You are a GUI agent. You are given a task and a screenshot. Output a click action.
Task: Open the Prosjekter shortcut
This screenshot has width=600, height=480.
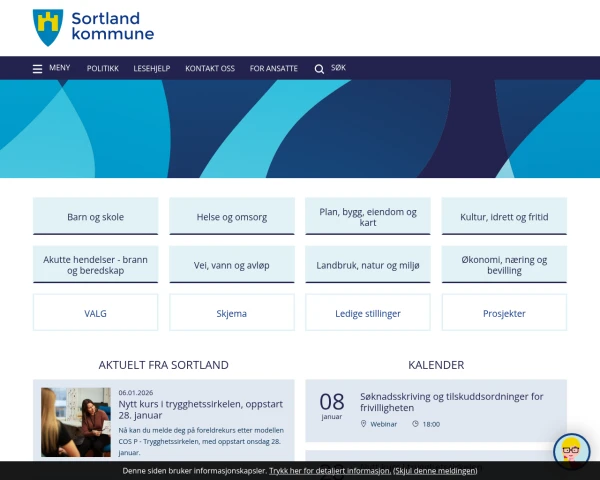click(x=504, y=312)
